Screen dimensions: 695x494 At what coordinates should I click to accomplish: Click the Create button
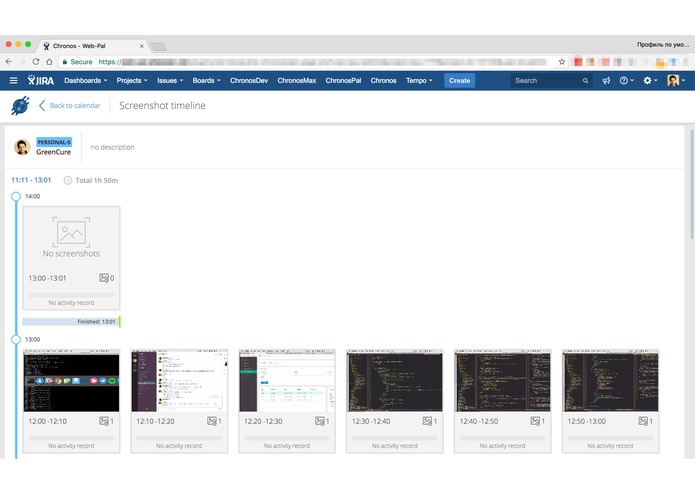point(459,81)
